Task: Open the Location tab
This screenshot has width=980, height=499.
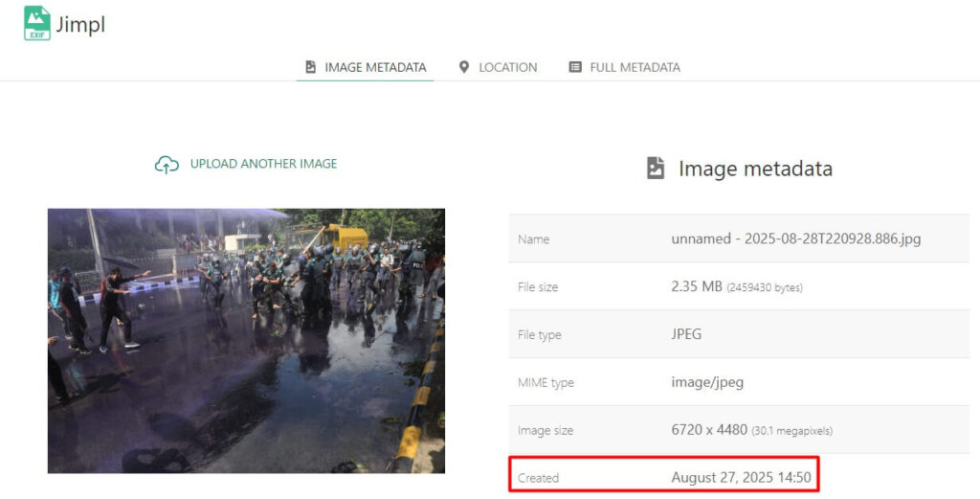Action: (498, 68)
